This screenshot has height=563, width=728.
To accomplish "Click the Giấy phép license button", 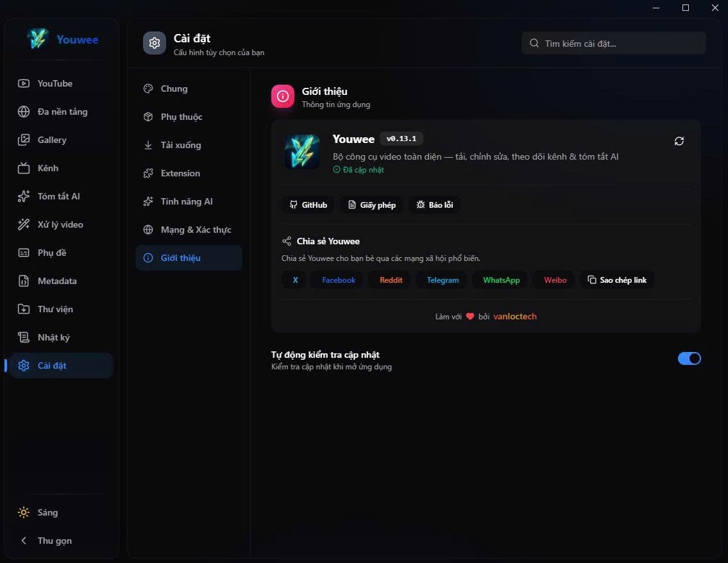I will (372, 205).
